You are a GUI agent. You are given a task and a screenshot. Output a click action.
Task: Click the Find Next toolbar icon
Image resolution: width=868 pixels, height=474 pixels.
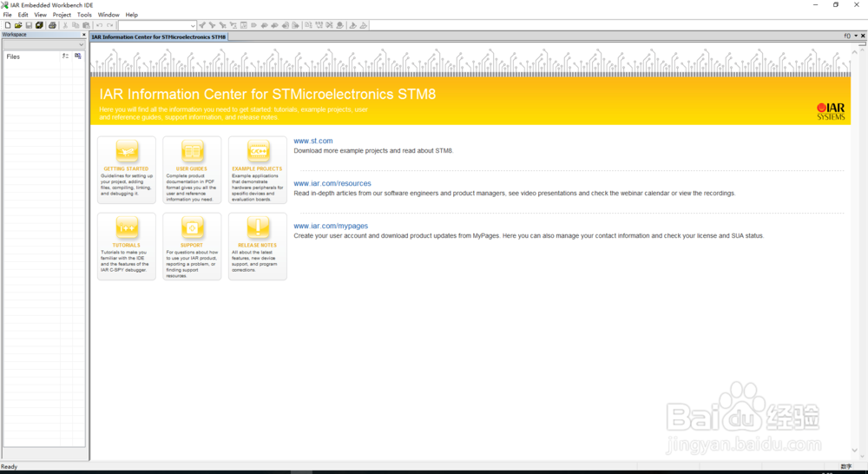pos(213,25)
